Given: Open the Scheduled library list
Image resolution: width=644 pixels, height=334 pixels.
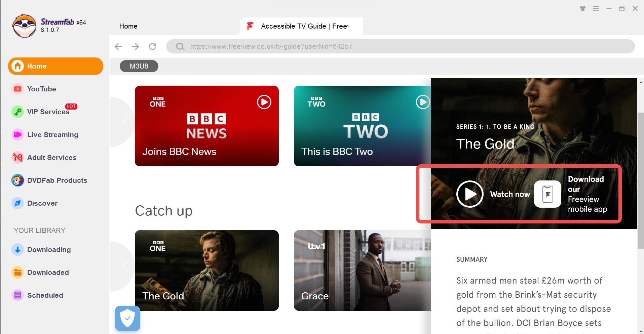Looking at the screenshot, I should [x=45, y=295].
